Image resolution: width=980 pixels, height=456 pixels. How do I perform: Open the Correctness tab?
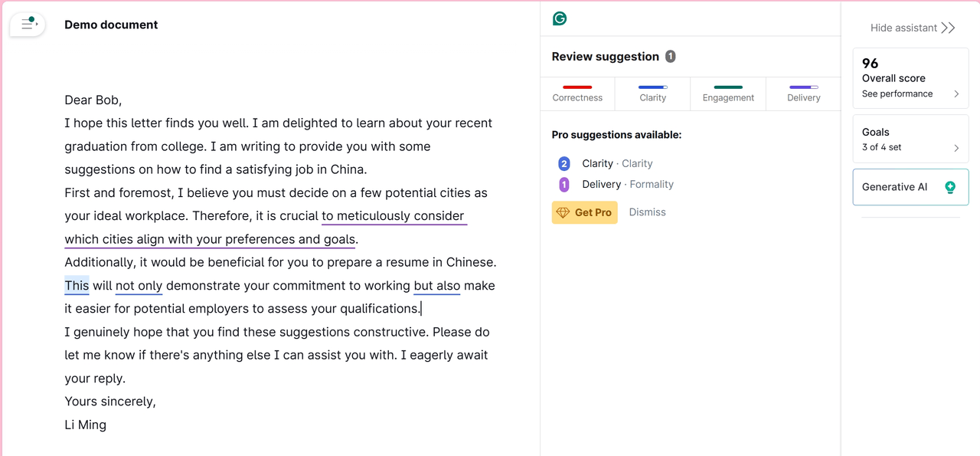(577, 93)
